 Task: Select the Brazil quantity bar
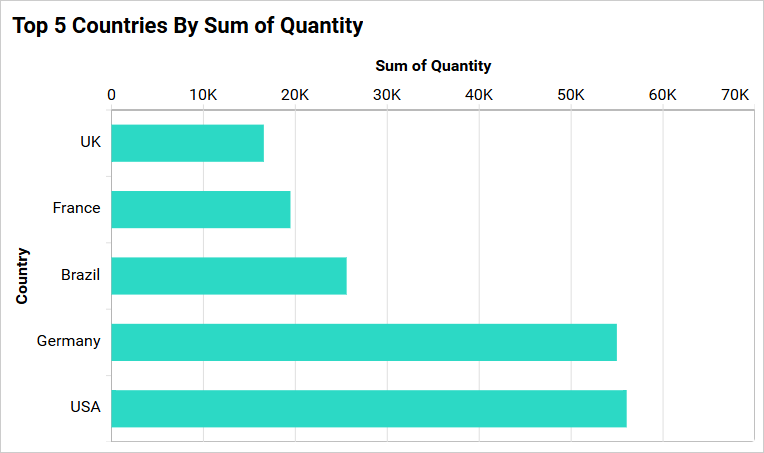click(229, 275)
